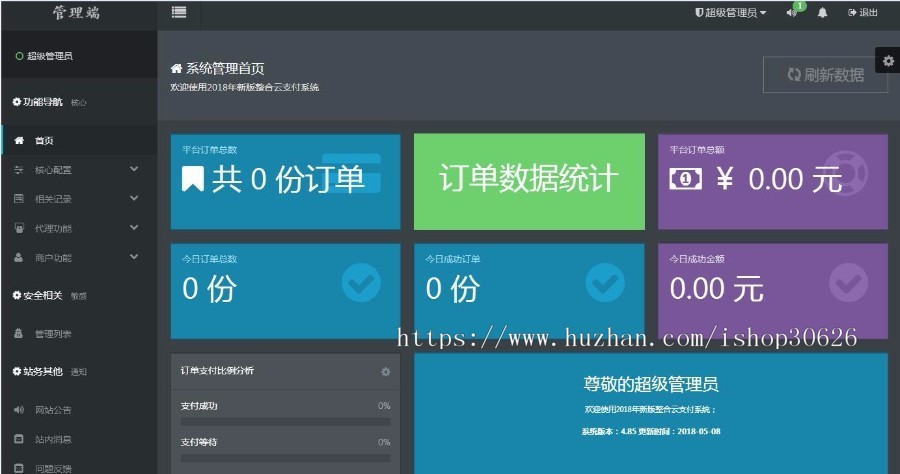Screen dimensions: 900x474
Task: Click 退出 to log out
Action: [x=863, y=13]
